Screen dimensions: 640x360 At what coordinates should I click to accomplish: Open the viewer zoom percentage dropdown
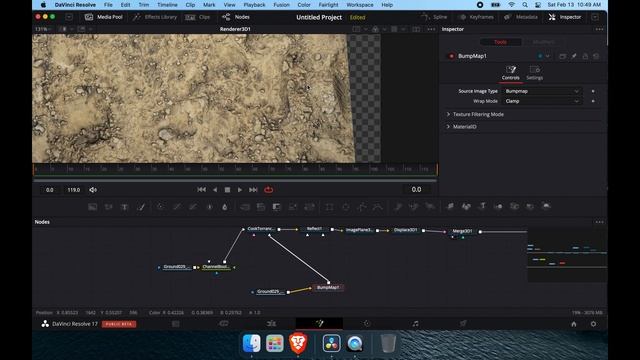tap(43, 29)
